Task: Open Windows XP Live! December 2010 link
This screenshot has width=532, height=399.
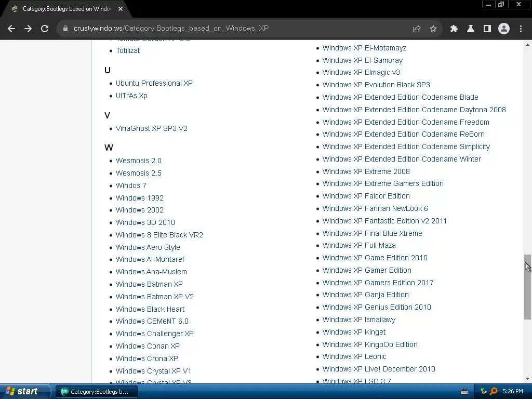Action: [379, 369]
